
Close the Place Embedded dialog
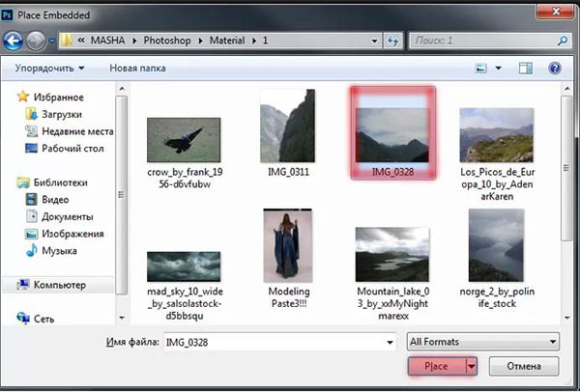pos(556,11)
